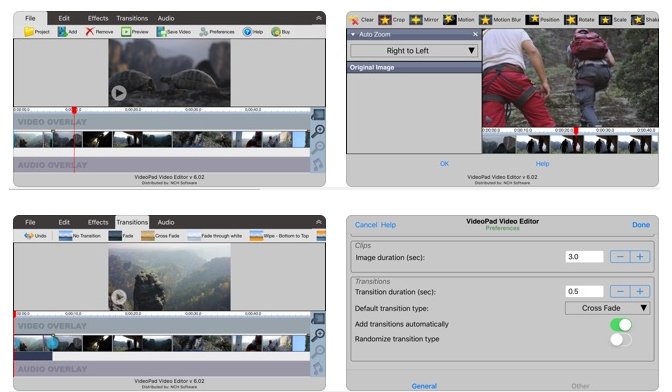This screenshot has width=672, height=392.
Task: Zoom in timeline in rock-preview window
Action: tap(318, 335)
